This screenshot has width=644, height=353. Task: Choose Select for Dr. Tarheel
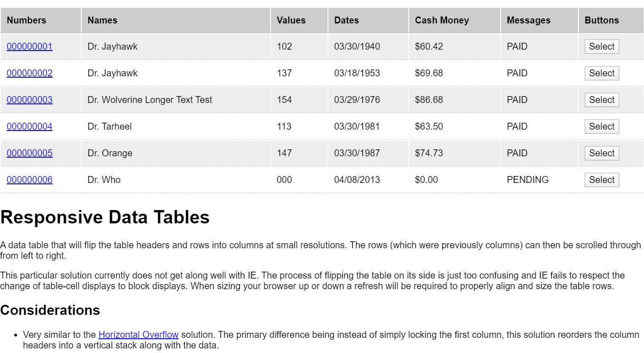point(602,126)
